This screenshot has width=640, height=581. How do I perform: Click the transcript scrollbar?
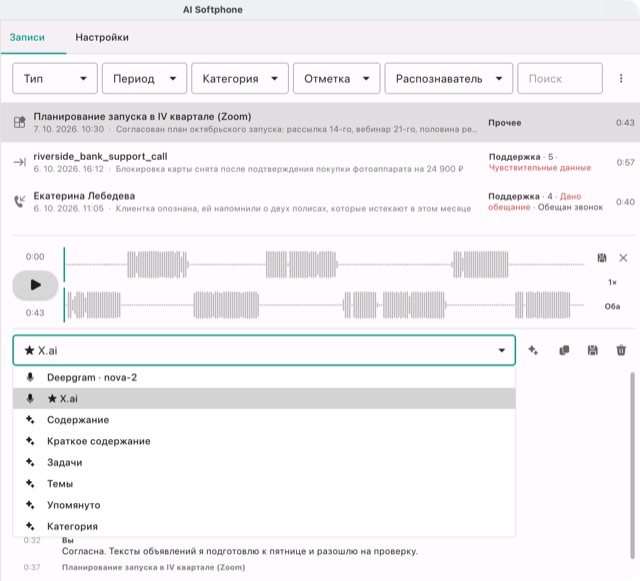pyautogui.click(x=632, y=465)
